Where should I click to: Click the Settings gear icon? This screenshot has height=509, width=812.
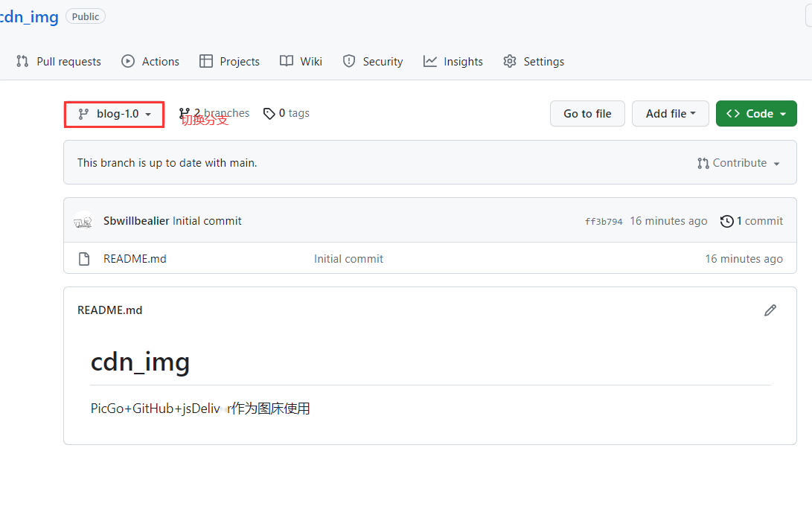(x=510, y=61)
